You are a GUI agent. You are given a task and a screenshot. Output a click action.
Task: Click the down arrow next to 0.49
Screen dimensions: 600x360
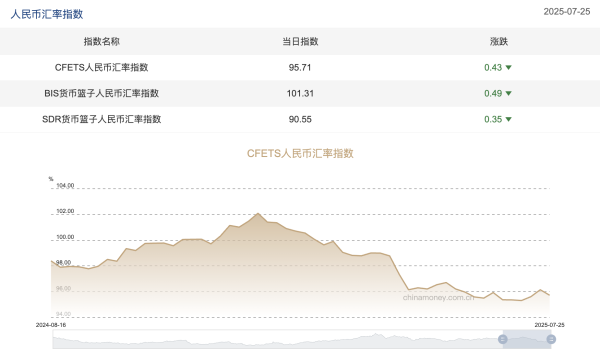(509, 93)
